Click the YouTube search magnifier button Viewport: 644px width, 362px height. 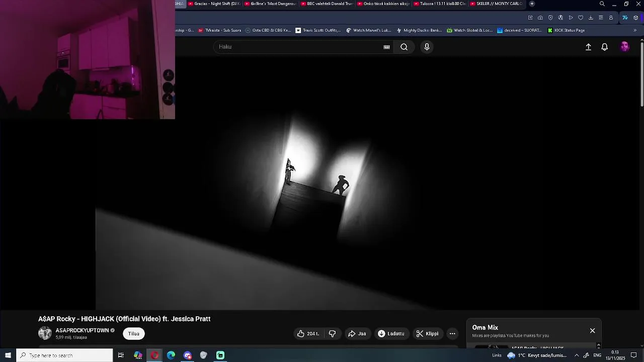click(x=404, y=47)
